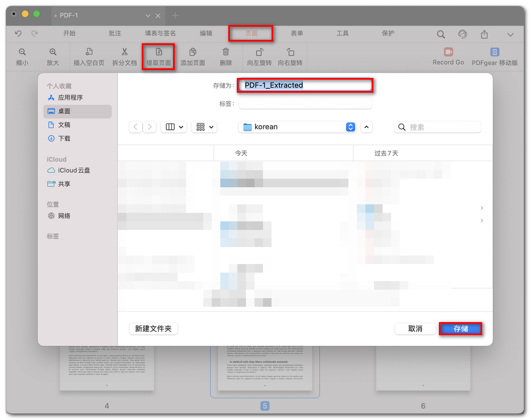Cancel the dialog via 取消 button
This screenshot has width=530, height=420.
click(x=415, y=328)
